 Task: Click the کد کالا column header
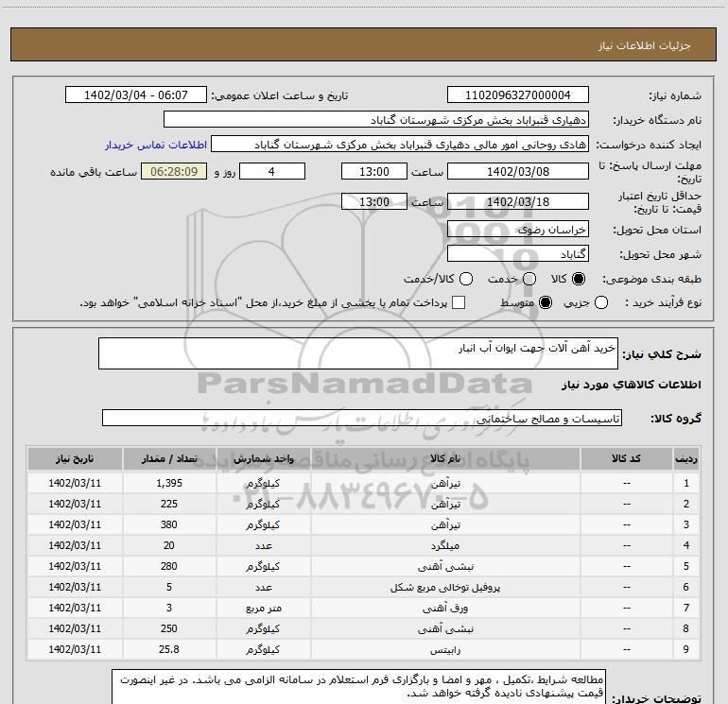point(626,458)
